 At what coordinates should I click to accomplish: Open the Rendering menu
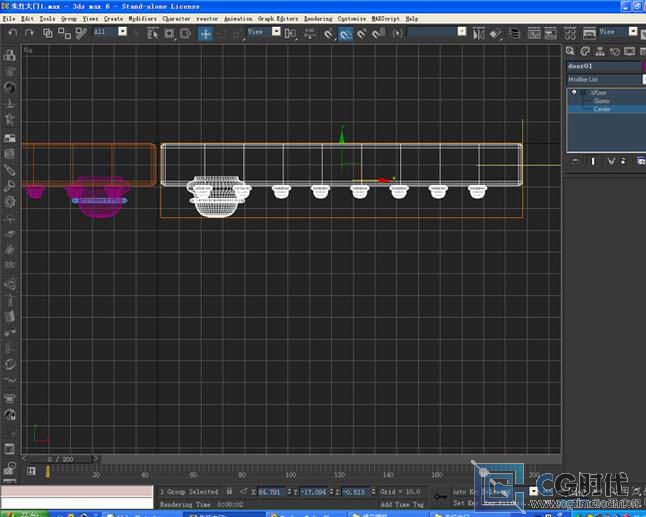point(318,19)
